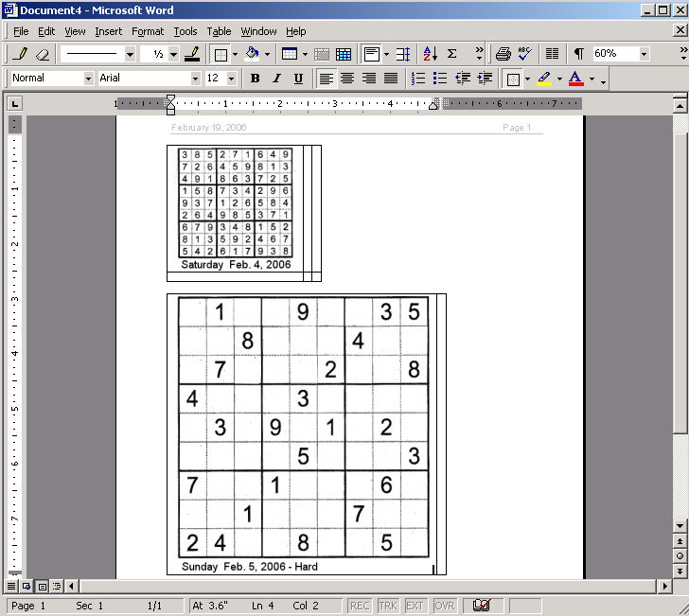Click the Justify alignment button
Image resolution: width=689 pixels, height=616 pixels.
tap(391, 79)
